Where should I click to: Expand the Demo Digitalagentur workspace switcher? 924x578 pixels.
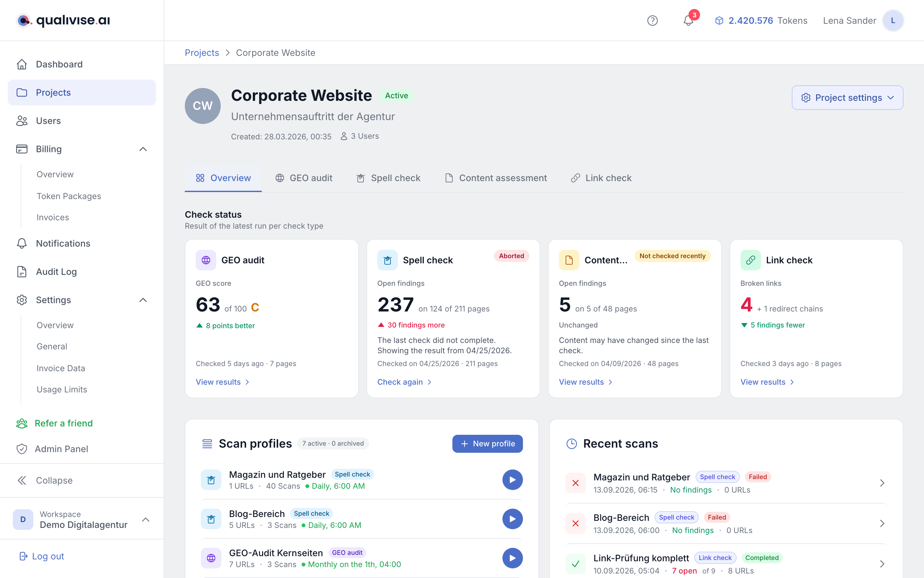(x=145, y=520)
